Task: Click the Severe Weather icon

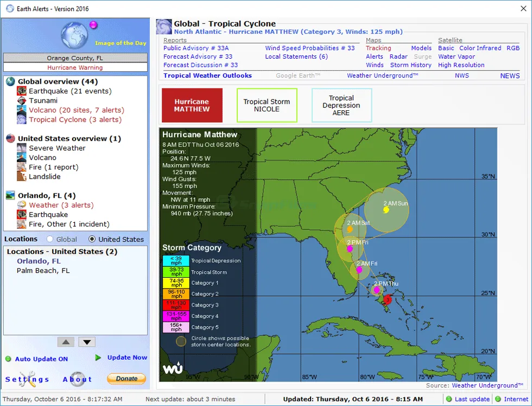Action: tap(21, 148)
